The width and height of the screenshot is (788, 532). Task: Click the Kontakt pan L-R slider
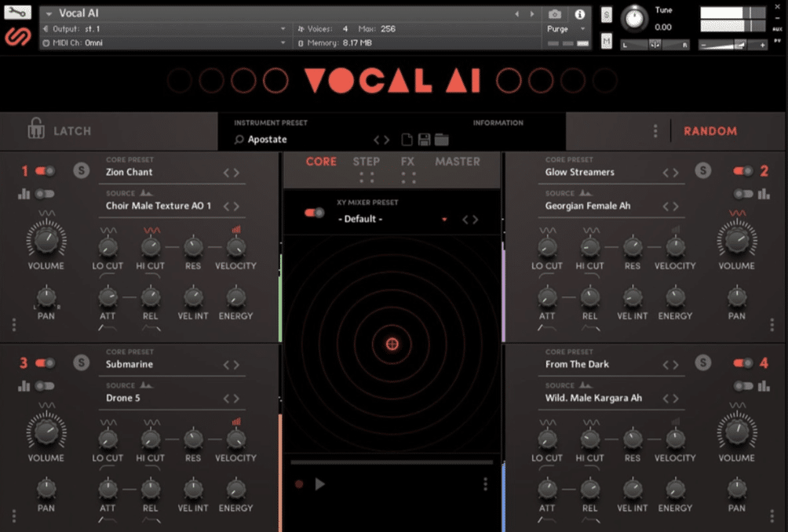[x=655, y=46]
